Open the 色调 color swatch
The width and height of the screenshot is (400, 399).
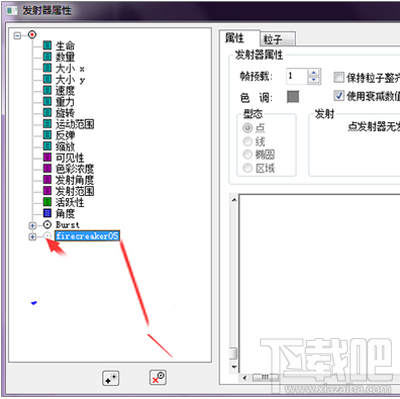293,97
